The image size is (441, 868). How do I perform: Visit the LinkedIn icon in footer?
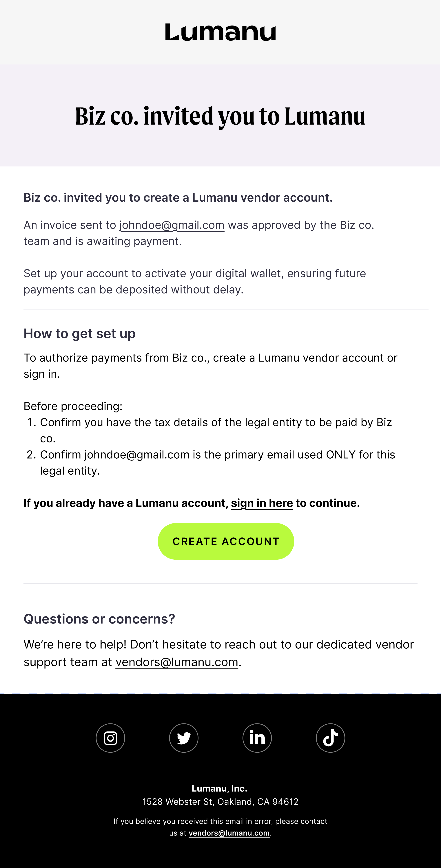(257, 738)
